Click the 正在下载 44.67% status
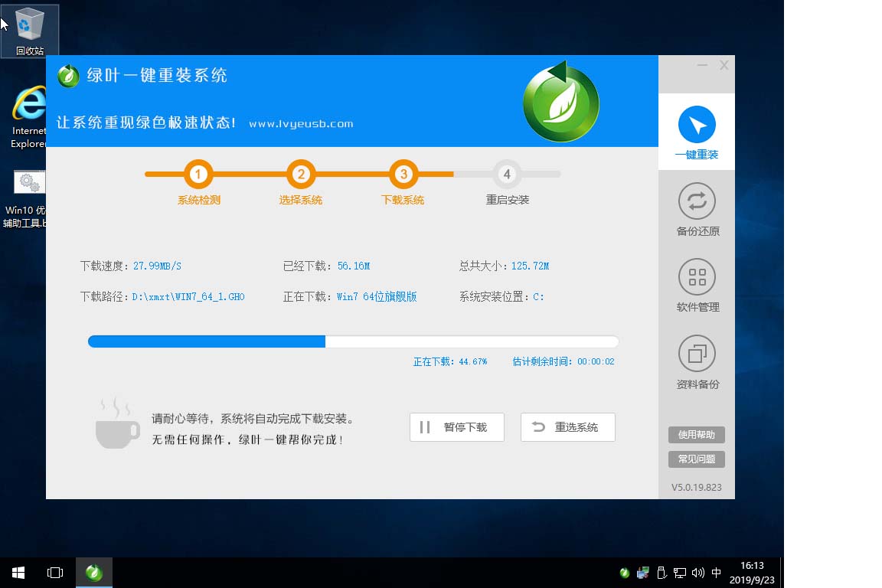882x588 pixels. click(450, 361)
